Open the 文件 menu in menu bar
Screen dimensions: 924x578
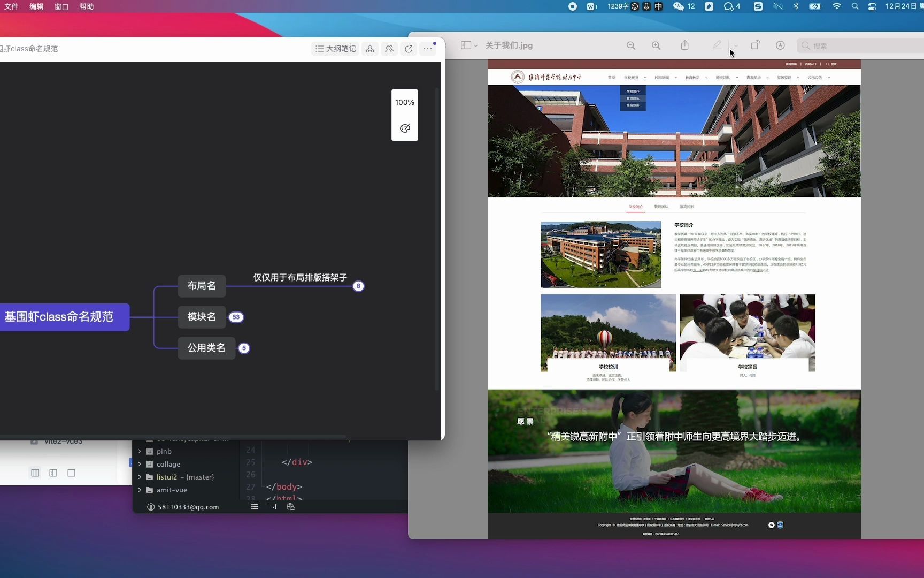click(11, 6)
